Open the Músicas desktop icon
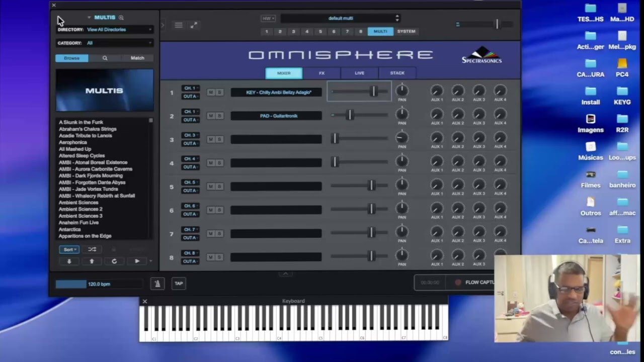 click(x=591, y=150)
